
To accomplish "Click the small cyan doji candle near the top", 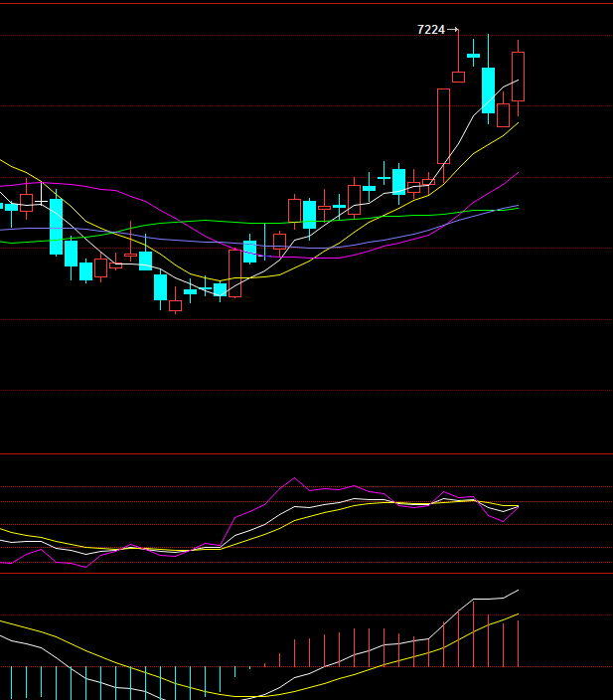I will pyautogui.click(x=473, y=56).
